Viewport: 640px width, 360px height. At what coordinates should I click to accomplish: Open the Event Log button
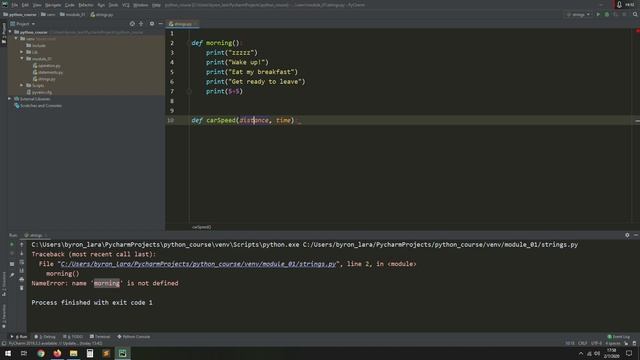point(619,337)
